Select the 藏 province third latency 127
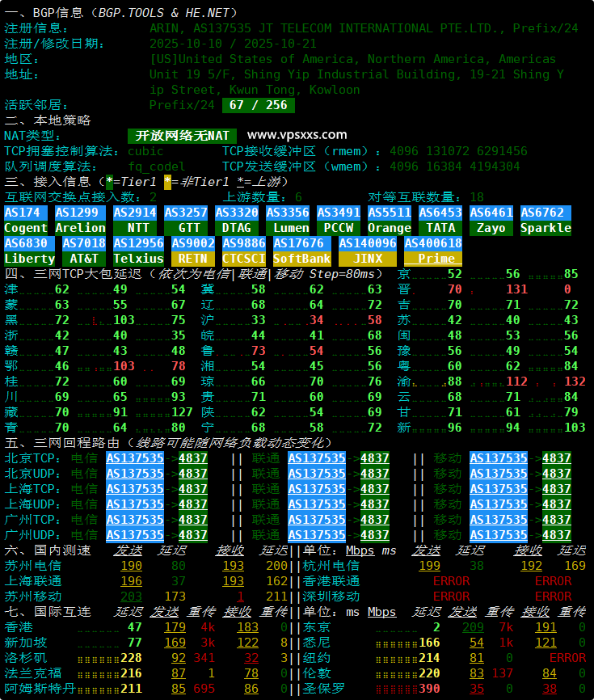 [x=182, y=412]
